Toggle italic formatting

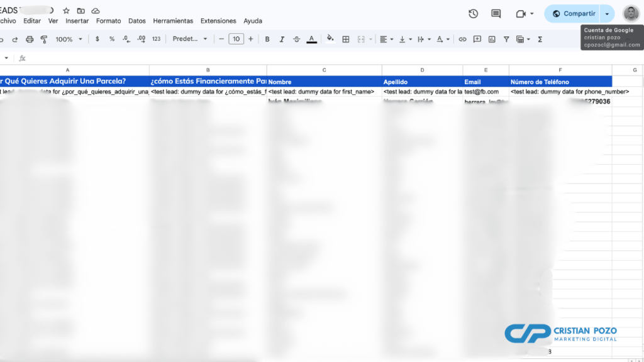[282, 39]
